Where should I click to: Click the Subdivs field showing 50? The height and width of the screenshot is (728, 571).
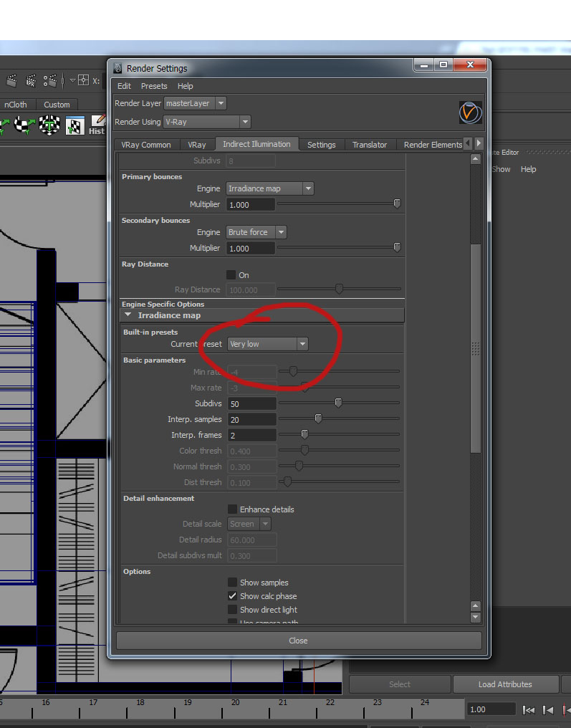pyautogui.click(x=252, y=403)
